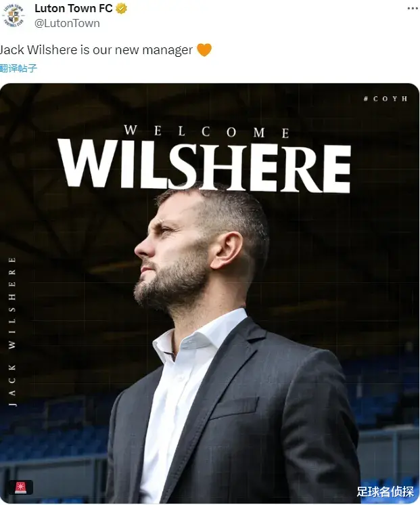
Task: Click the 足球名侦探 watermark text
Action: 385,491
